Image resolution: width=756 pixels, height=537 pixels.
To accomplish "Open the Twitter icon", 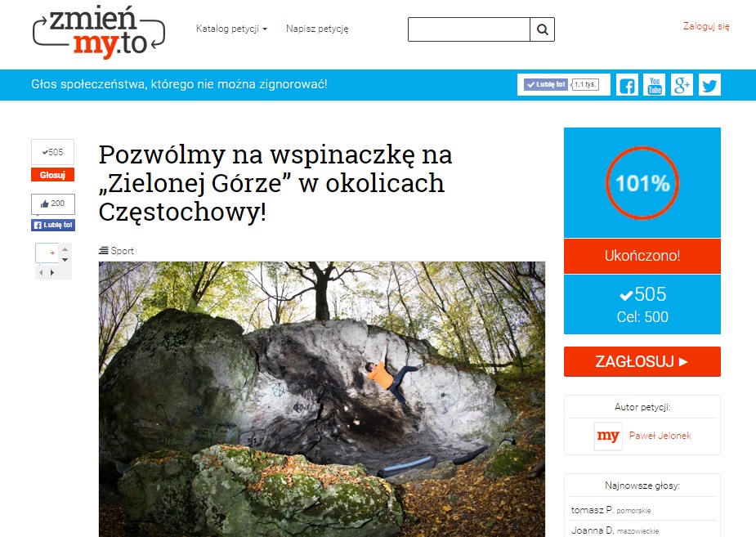I will pyautogui.click(x=709, y=85).
